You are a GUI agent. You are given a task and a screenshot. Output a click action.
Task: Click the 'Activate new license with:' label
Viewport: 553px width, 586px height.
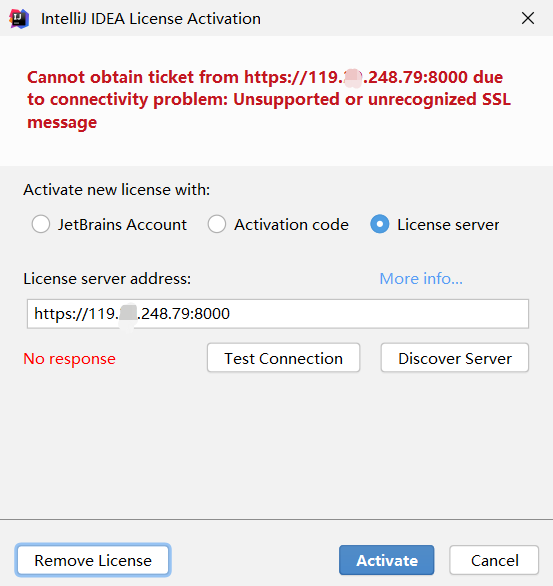click(x=117, y=190)
